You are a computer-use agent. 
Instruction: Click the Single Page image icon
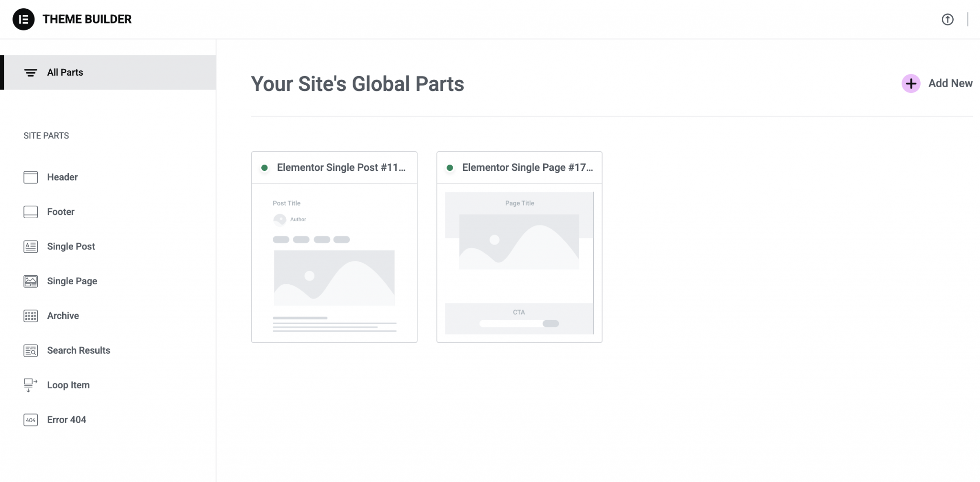tap(30, 281)
